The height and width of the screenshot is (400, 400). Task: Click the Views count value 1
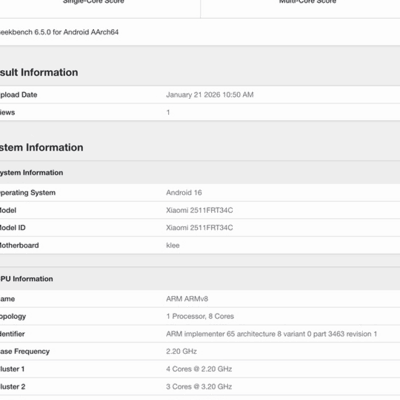(168, 112)
